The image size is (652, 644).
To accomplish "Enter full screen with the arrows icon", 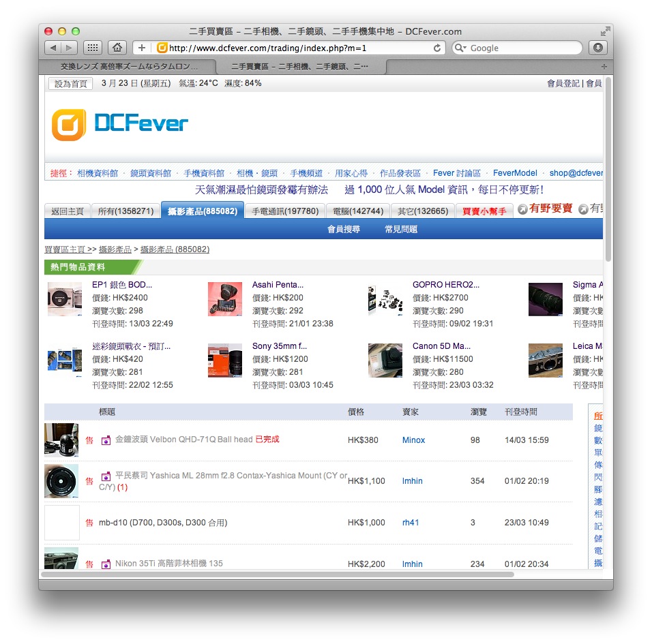I will (605, 31).
